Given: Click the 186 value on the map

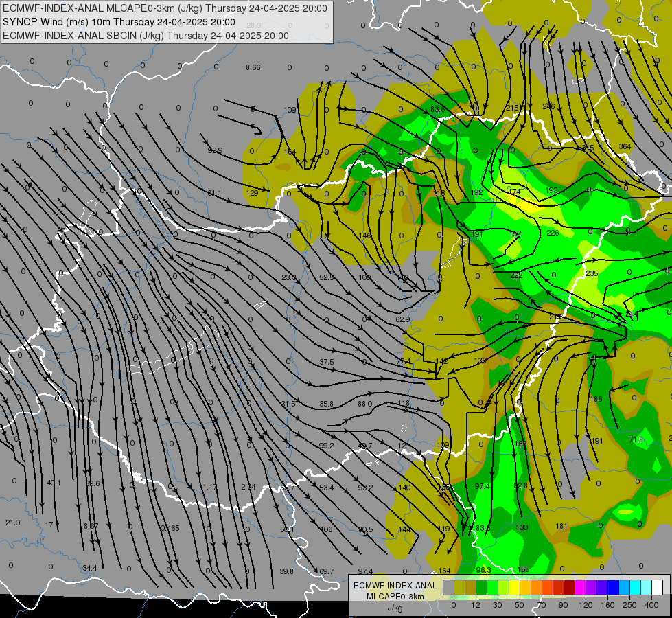Looking at the screenshot, I should (x=596, y=399).
